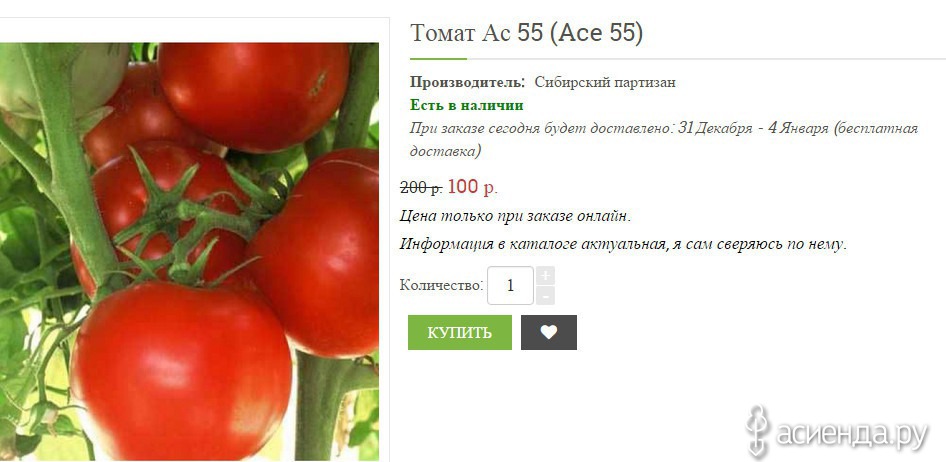This screenshot has height=462, width=946.
Task: Click the crossed-out 200 р. old price
Action: coord(422,188)
